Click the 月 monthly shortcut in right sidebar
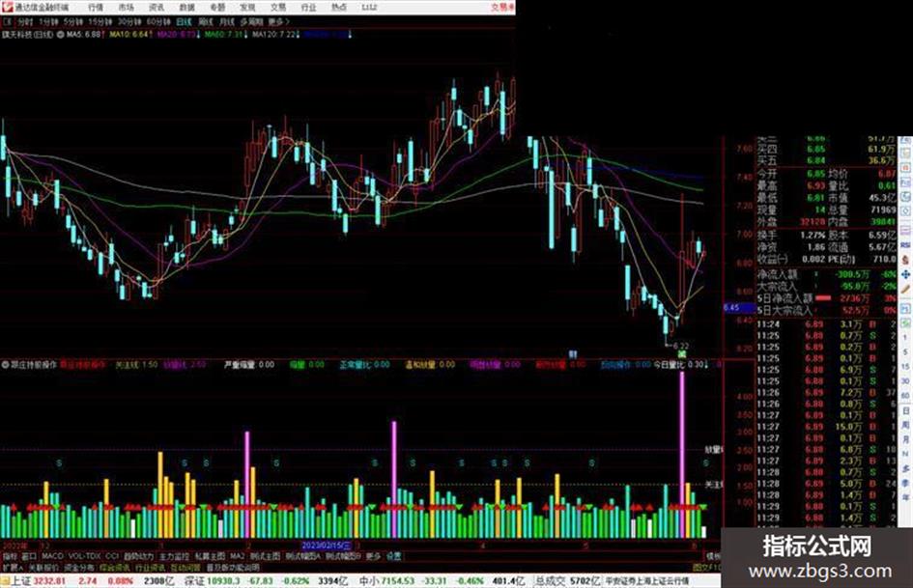 click(906, 440)
